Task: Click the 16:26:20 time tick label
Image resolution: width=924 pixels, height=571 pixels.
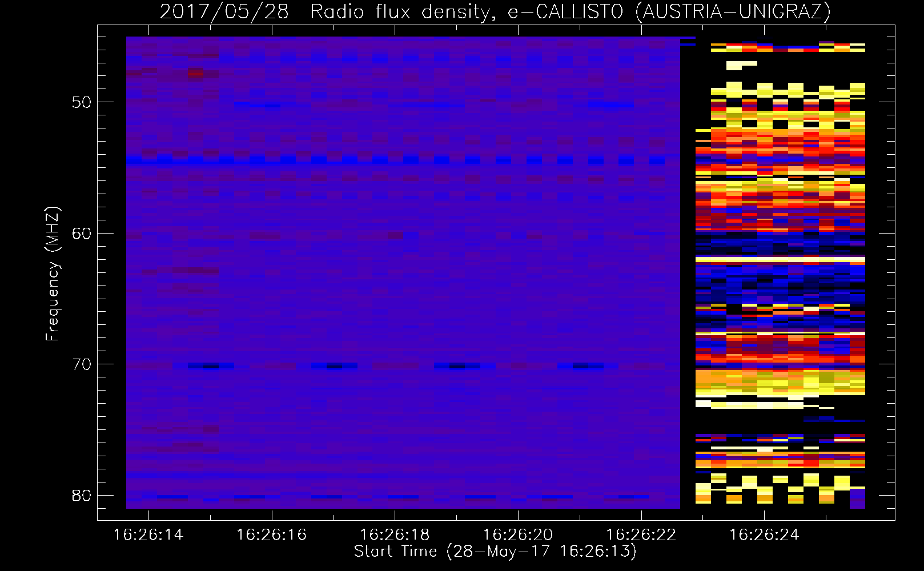Action: tap(518, 535)
